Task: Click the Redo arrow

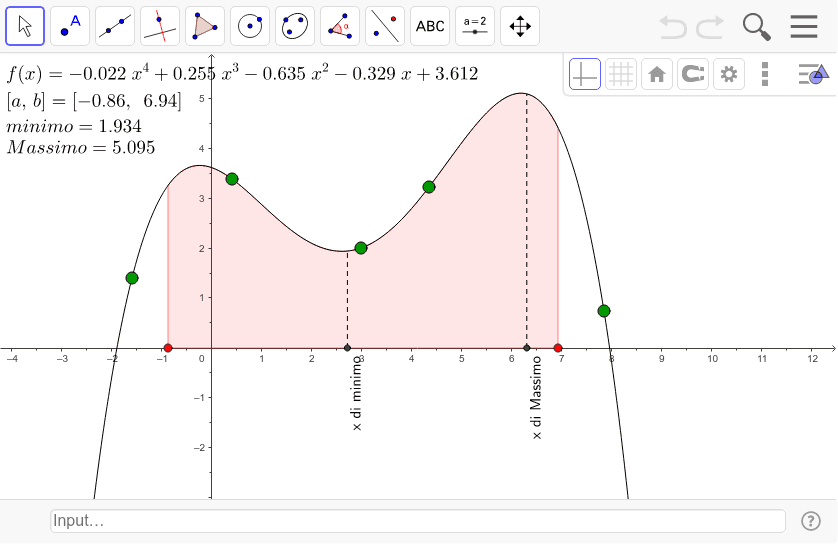Action: coord(711,27)
